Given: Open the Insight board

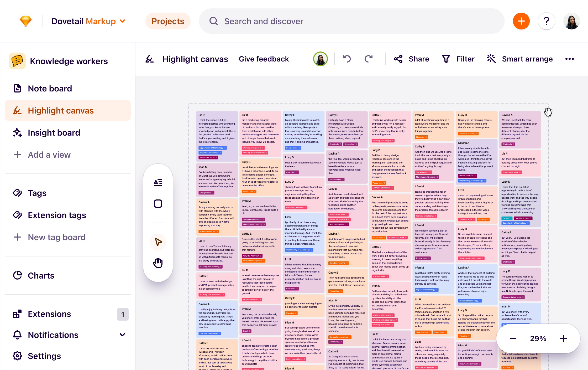Looking at the screenshot, I should [x=54, y=133].
